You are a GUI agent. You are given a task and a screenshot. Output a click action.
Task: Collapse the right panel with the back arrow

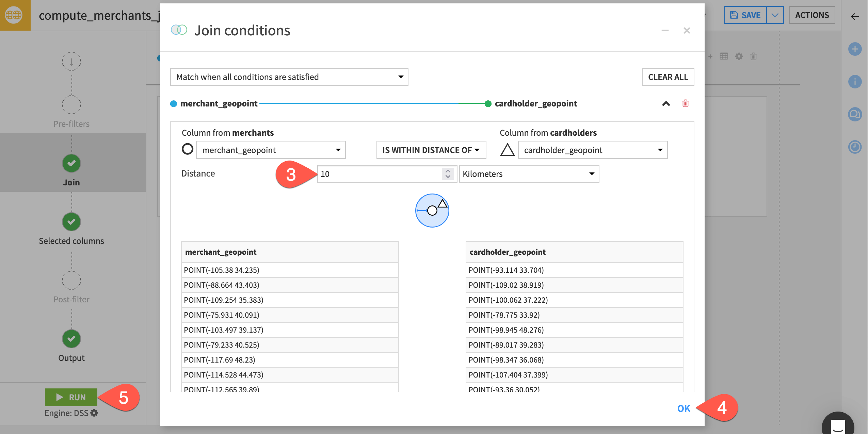pyautogui.click(x=855, y=17)
